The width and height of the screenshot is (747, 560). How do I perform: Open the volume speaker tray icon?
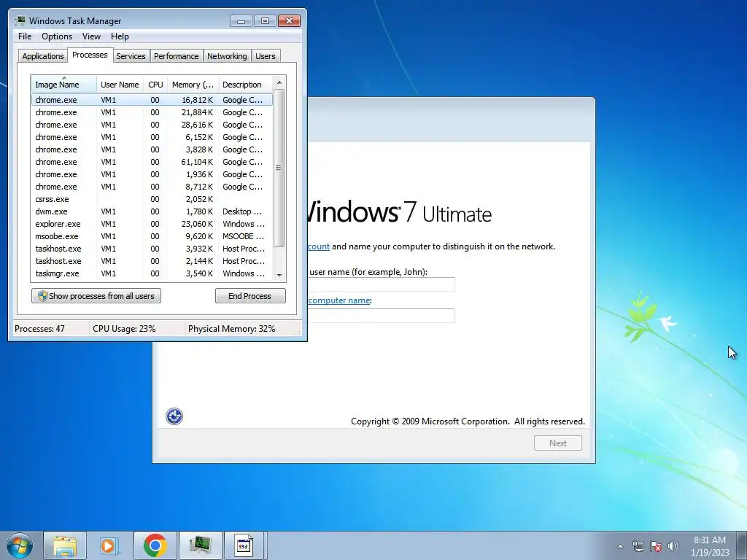click(673, 546)
